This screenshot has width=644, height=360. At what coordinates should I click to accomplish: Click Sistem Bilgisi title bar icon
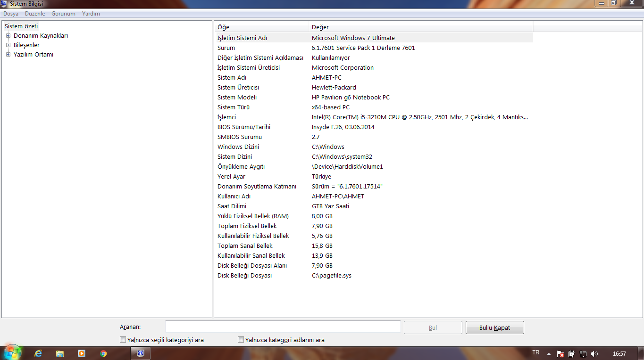[4, 3]
